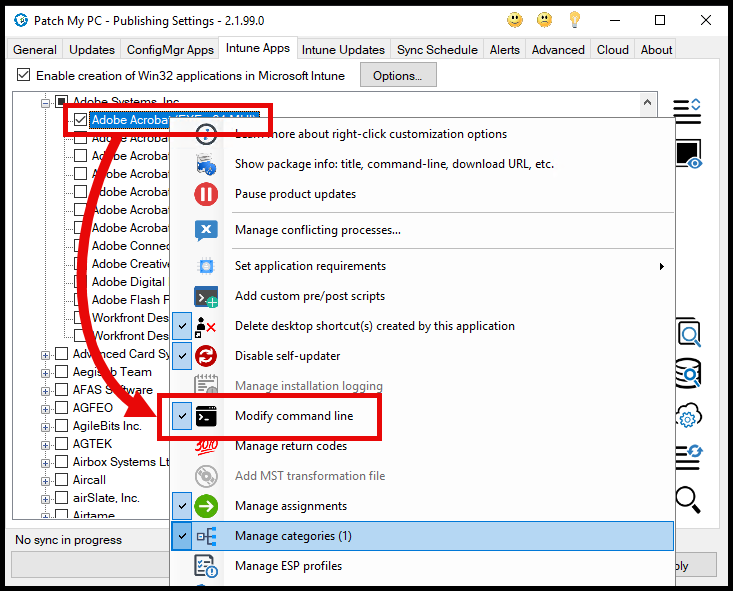Viewport: 733px width, 591px height.
Task: Toggle Enable creation of Win32 applications checkbox
Action: pos(23,75)
